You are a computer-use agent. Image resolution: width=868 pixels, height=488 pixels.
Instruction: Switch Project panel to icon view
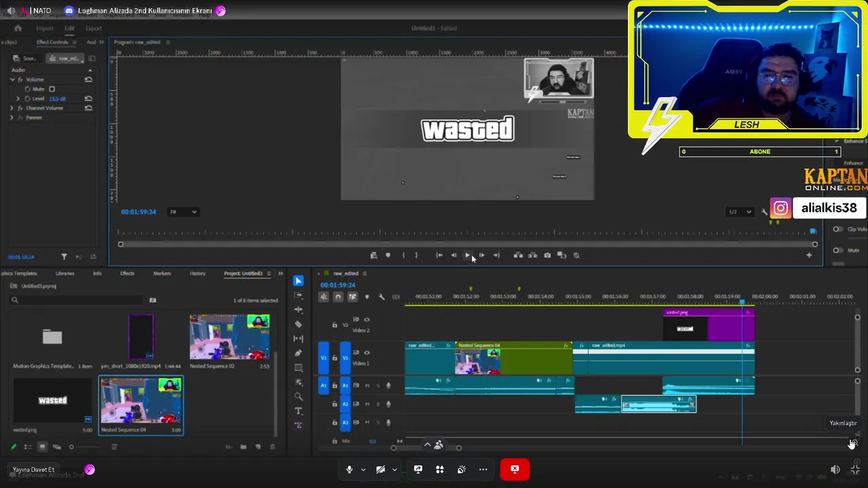pos(42,447)
